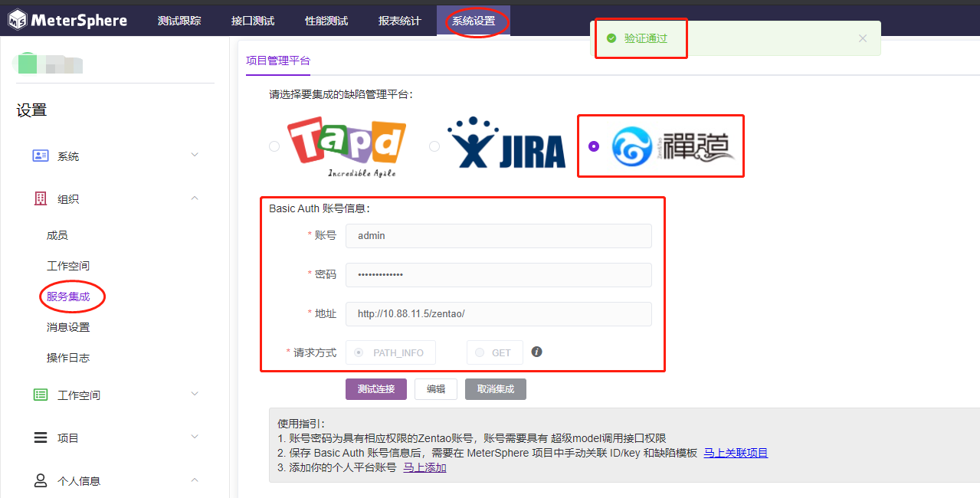This screenshot has height=498, width=980.
Task: Click the 地址 URL input field
Action: tap(498, 313)
